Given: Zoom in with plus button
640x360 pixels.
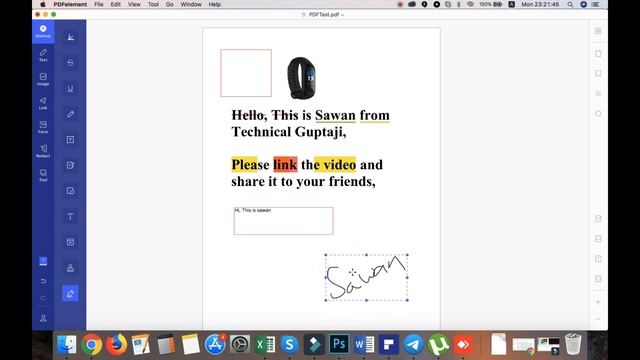Looking at the screenshot, I should coord(598,302).
